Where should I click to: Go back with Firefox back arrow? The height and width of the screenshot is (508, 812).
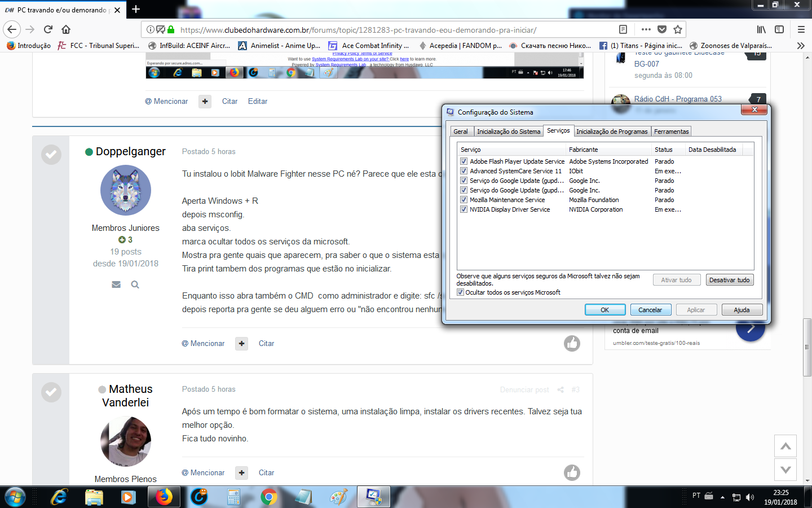pyautogui.click(x=12, y=29)
